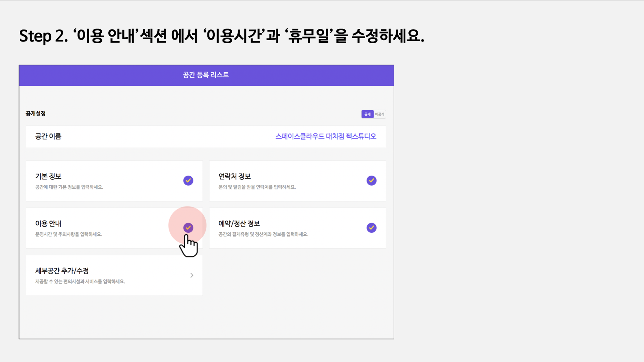Open the 세부공간 추가/수정 card title

(62, 271)
